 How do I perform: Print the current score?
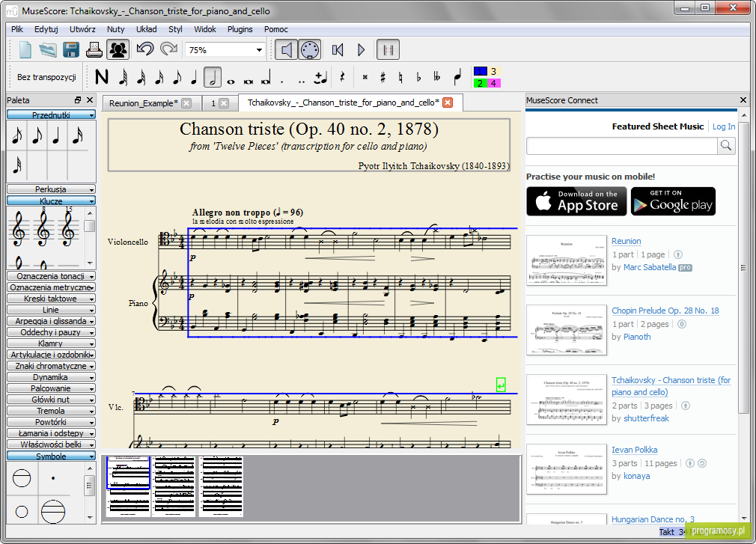[x=94, y=49]
